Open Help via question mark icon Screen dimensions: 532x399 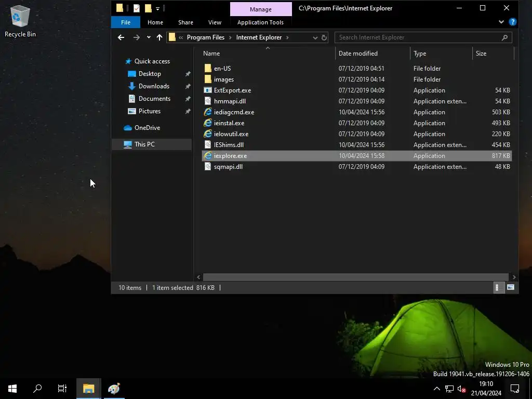513,22
